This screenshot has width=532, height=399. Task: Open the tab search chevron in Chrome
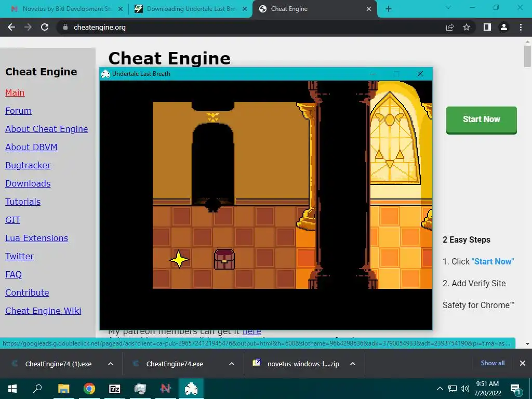coord(448,7)
